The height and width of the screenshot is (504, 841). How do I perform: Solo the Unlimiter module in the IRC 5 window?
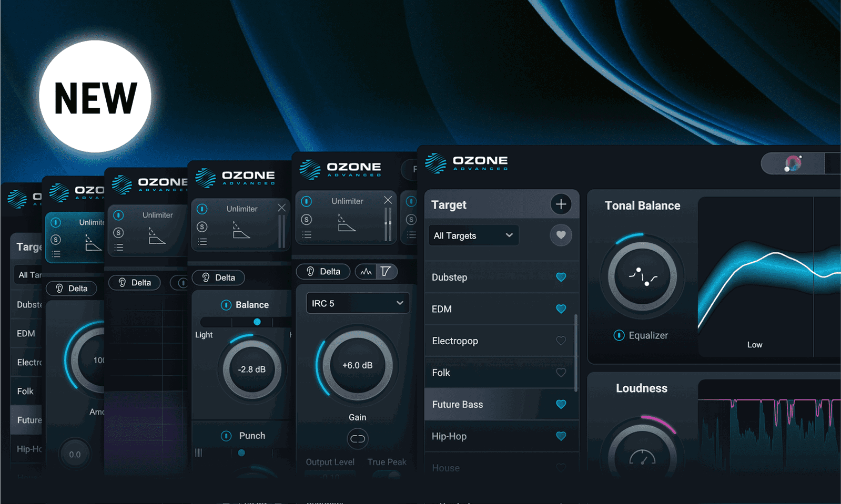(307, 219)
